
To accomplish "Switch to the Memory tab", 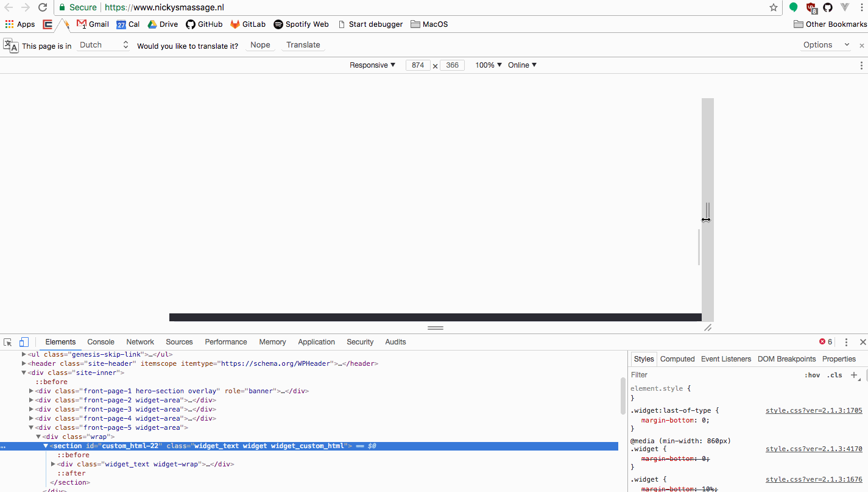I will point(272,342).
